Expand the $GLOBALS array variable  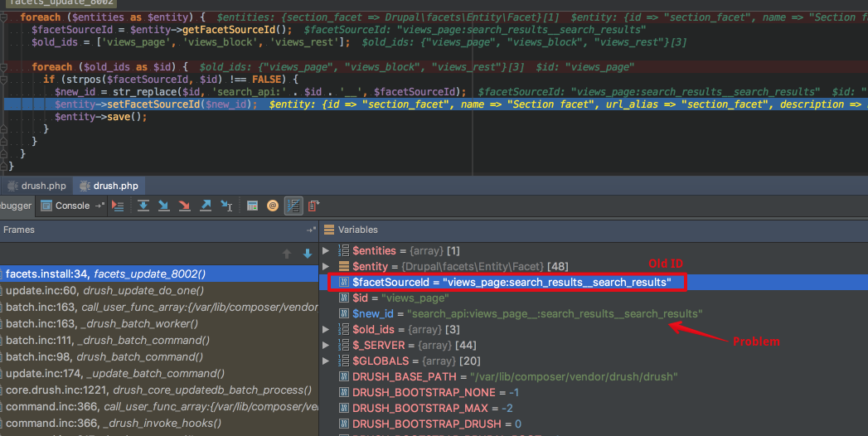326,361
